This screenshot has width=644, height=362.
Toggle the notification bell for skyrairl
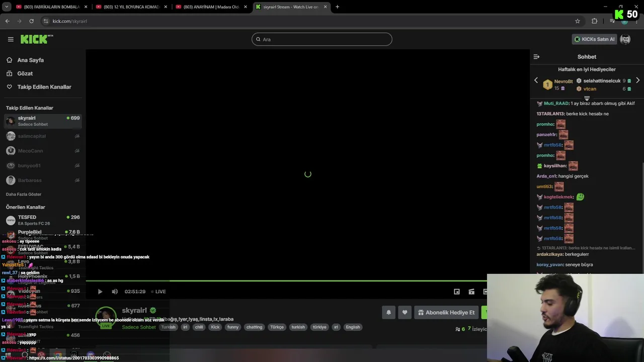388,312
